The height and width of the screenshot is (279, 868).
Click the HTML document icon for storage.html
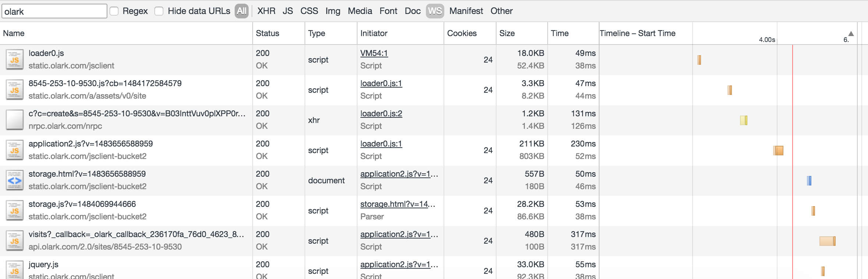click(15, 180)
